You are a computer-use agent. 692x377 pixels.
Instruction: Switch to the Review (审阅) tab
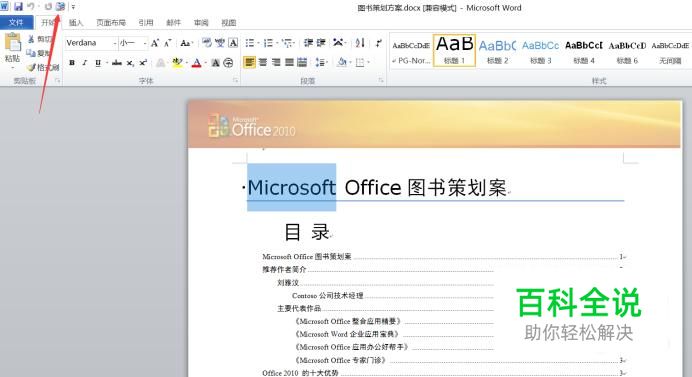tap(201, 23)
